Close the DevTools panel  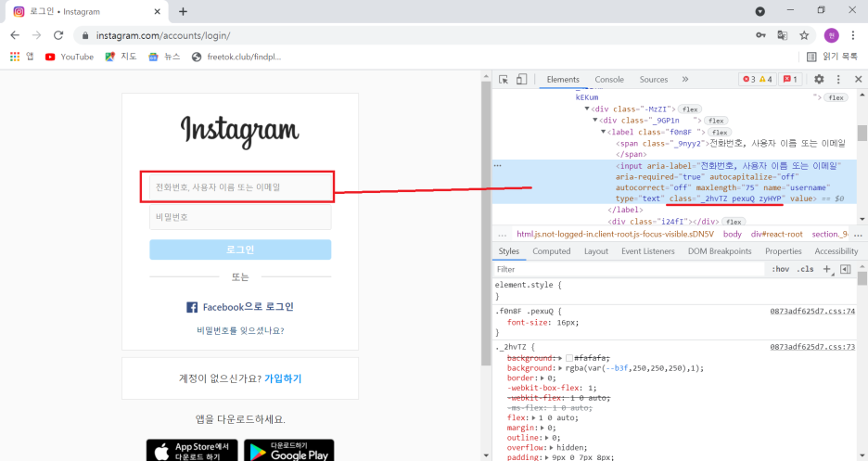(x=858, y=79)
